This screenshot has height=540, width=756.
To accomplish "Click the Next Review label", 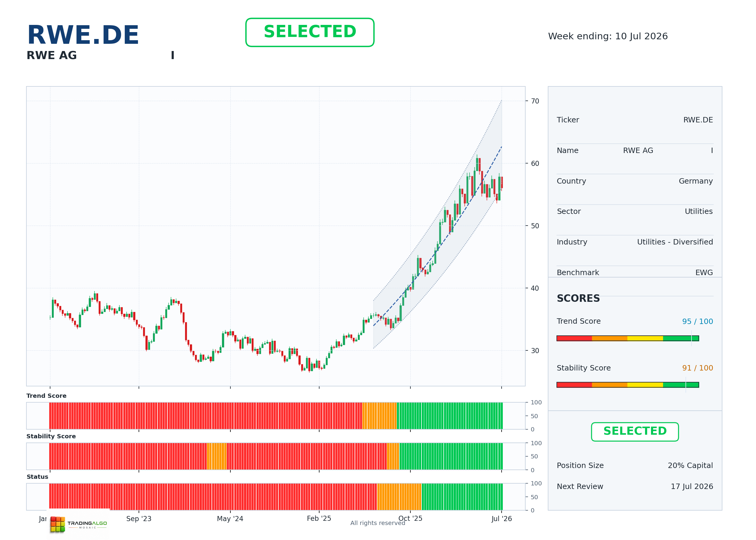I will (580, 487).
